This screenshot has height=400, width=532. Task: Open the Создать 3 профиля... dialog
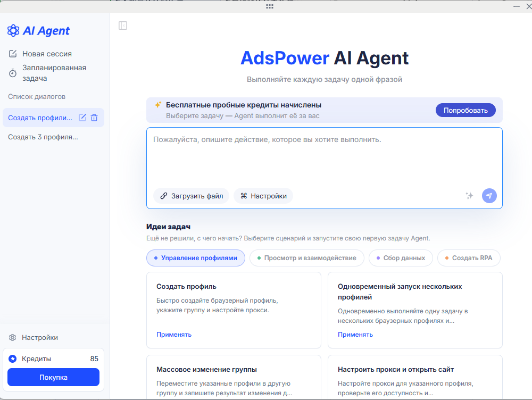(x=43, y=137)
